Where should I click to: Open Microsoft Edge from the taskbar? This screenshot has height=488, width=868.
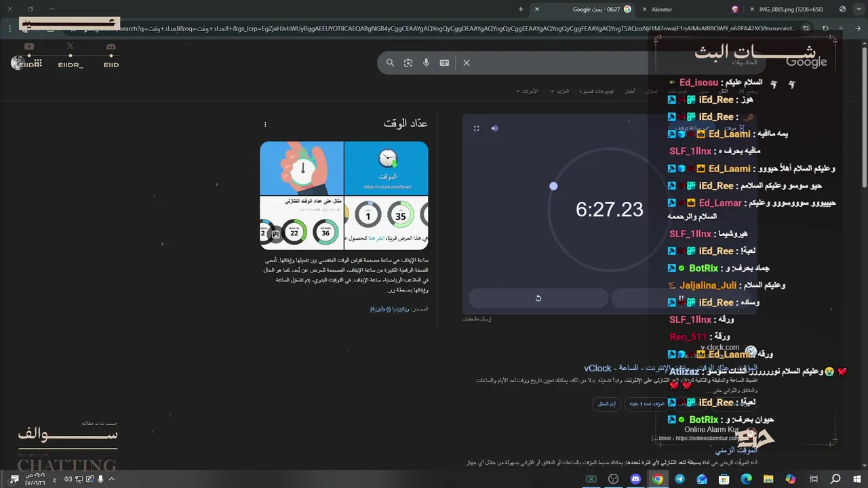746,479
